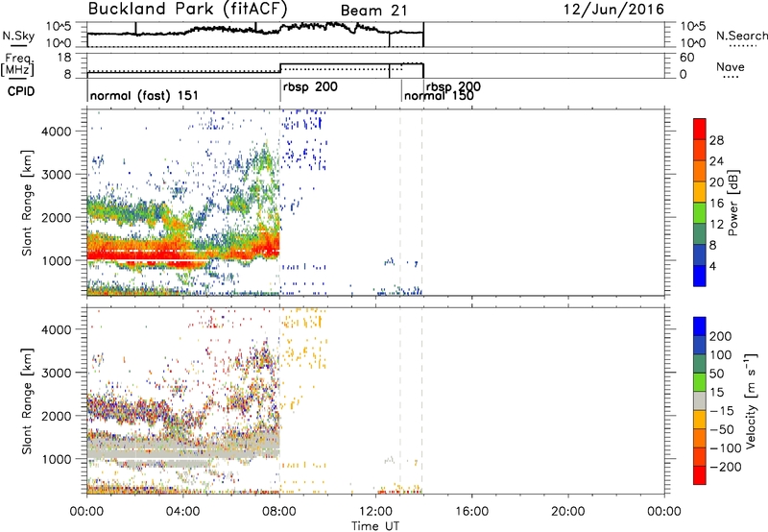Click the '08:00' time axis tick label
Screen dimensions: 768x532
(279, 512)
